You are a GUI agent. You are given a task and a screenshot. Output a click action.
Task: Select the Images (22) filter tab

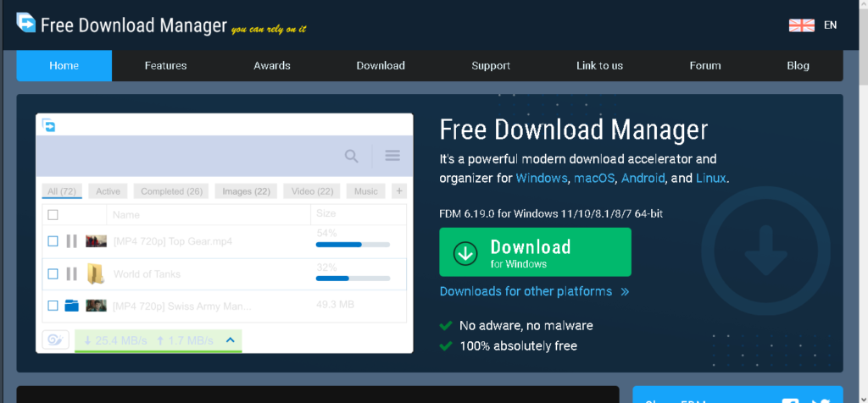[246, 191]
